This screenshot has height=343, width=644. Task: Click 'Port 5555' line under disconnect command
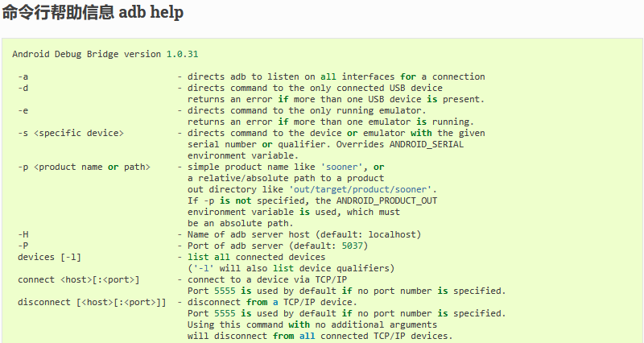pos(347,313)
